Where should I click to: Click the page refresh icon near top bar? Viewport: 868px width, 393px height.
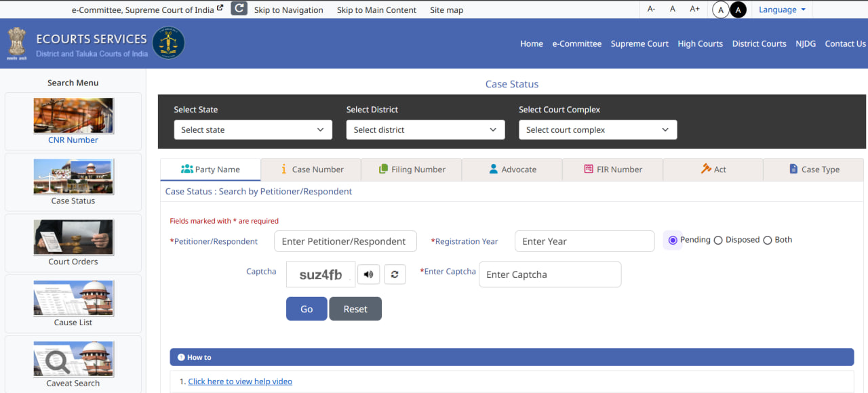[238, 9]
